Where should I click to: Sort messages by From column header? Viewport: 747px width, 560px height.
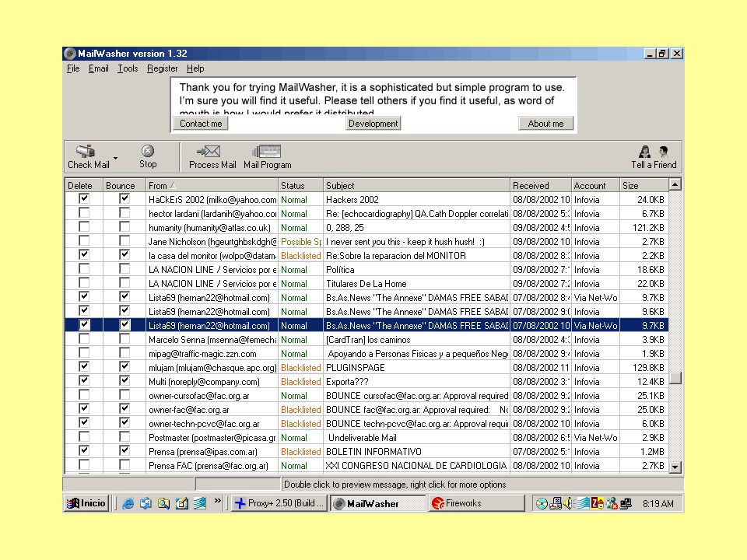pyautogui.click(x=212, y=186)
